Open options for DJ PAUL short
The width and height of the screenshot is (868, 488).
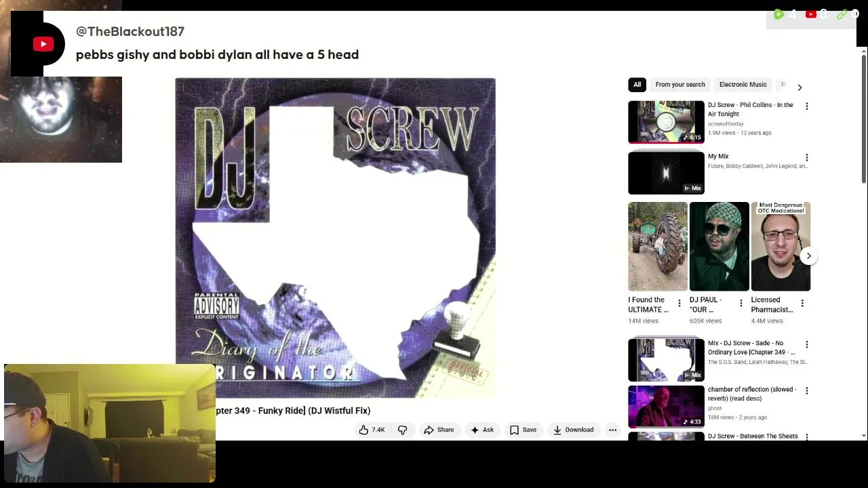click(x=741, y=304)
